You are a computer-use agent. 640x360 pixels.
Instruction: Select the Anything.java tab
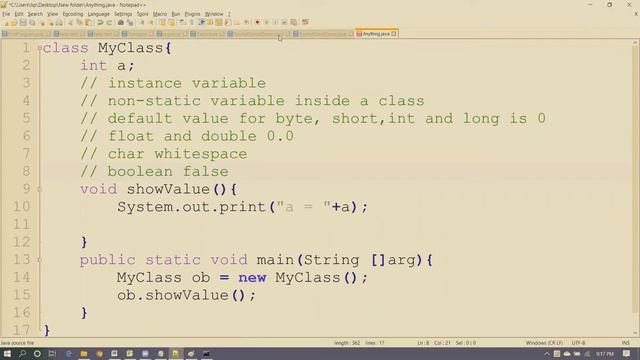pos(376,34)
